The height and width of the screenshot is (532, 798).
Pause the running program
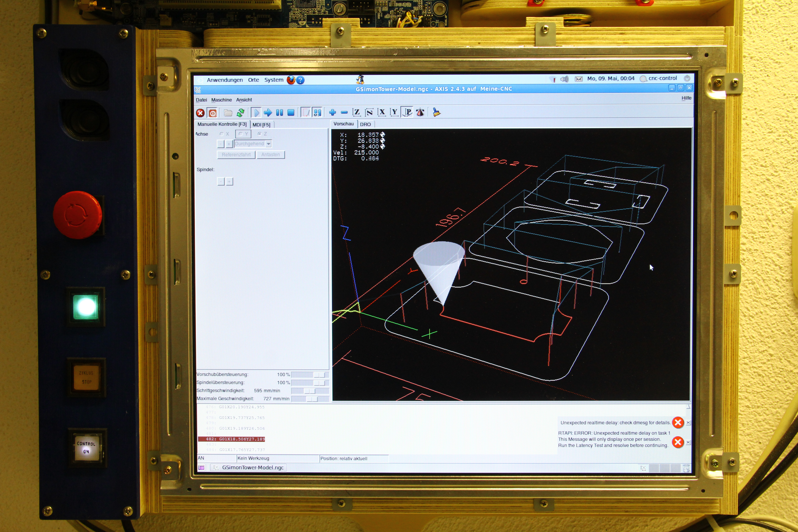(279, 113)
